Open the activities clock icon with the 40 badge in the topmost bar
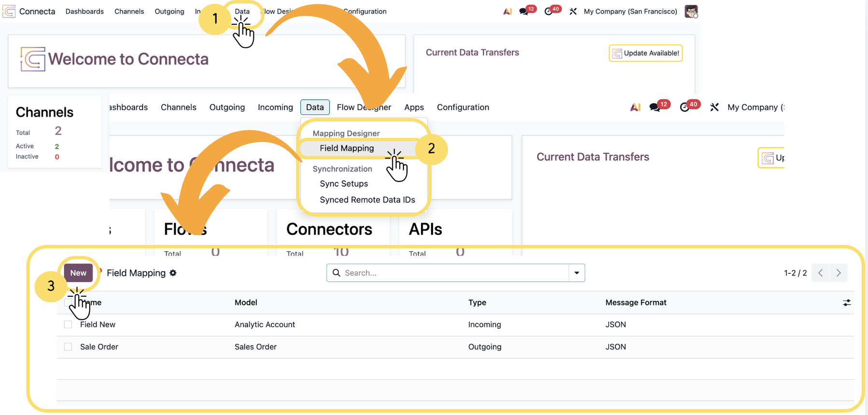Viewport: 868px width, 415px height. tap(548, 12)
